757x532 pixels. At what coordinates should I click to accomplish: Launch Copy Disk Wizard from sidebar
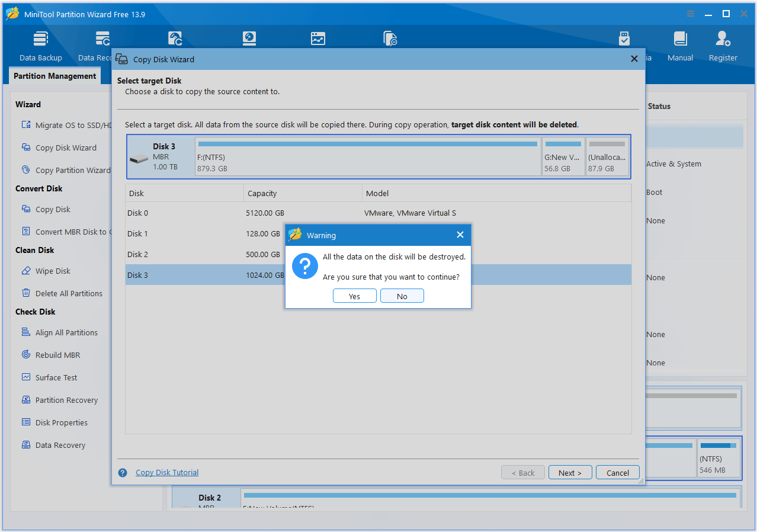tap(59, 148)
